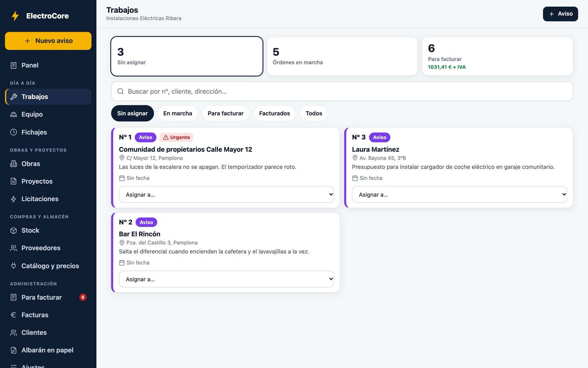
Task: Click the bolt icon for Licitaciones
Action: pos(14,199)
